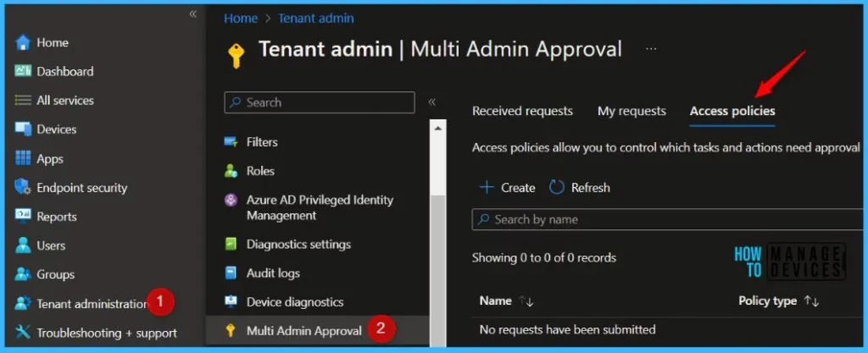
Task: Click the Filters icon in tenant menu
Action: (x=231, y=142)
